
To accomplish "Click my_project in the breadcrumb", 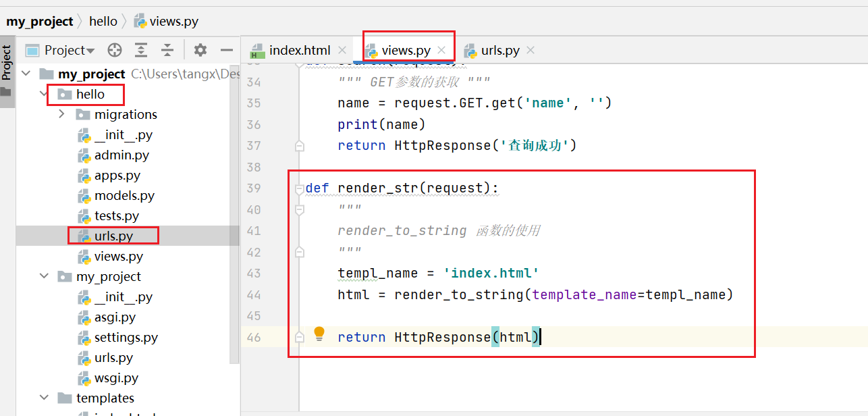I will point(40,21).
